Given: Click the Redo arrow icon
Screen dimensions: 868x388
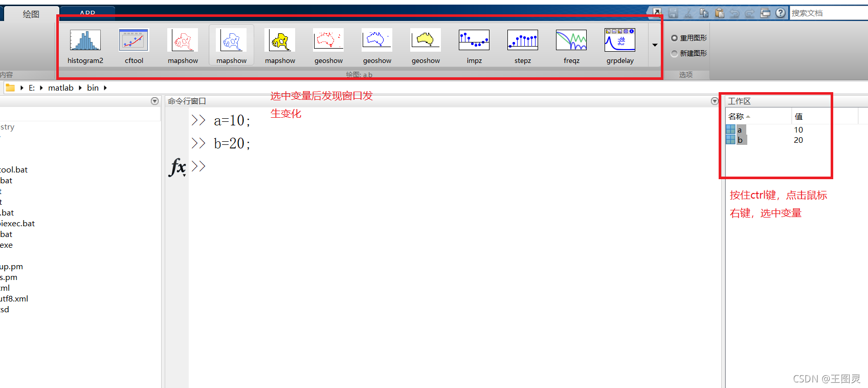Looking at the screenshot, I should 750,13.
